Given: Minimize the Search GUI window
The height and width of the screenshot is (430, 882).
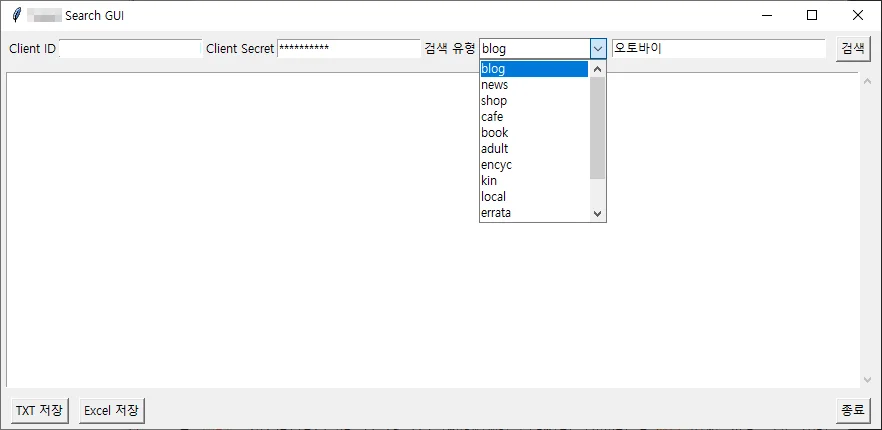Looking at the screenshot, I should [x=766, y=16].
